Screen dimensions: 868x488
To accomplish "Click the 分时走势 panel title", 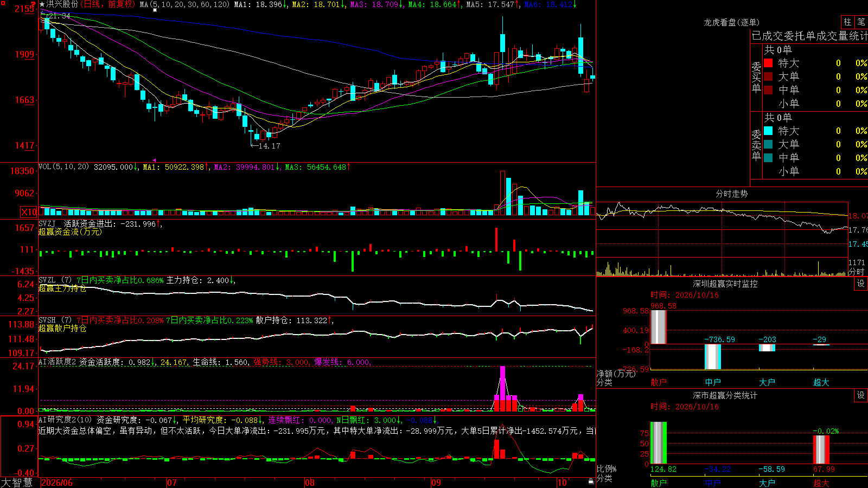I will 731,194.
